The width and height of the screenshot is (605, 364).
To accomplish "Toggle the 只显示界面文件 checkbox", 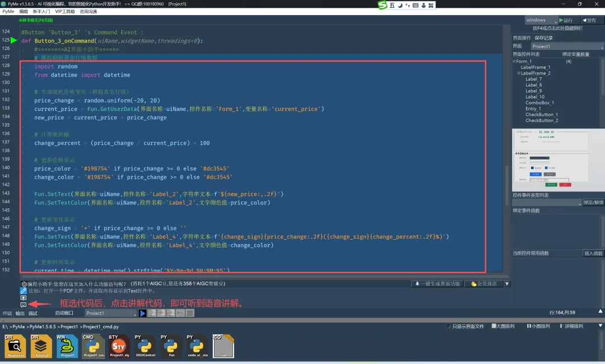I will tap(449, 326).
